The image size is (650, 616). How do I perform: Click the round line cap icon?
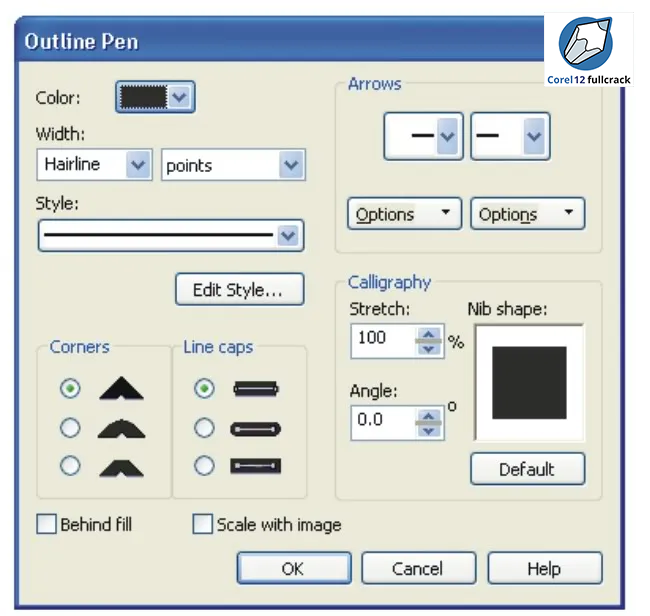point(255,429)
